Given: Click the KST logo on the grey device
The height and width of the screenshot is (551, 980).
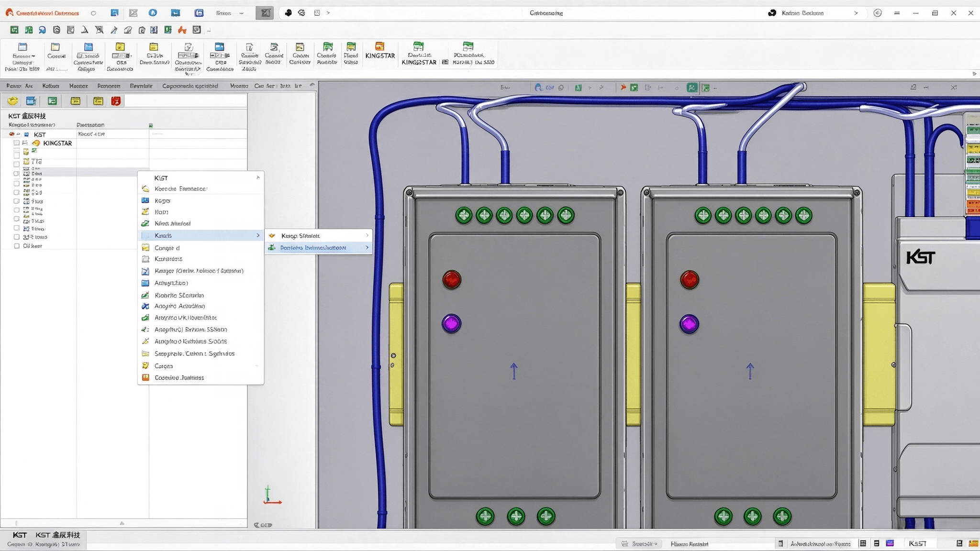Looking at the screenshot, I should point(920,258).
